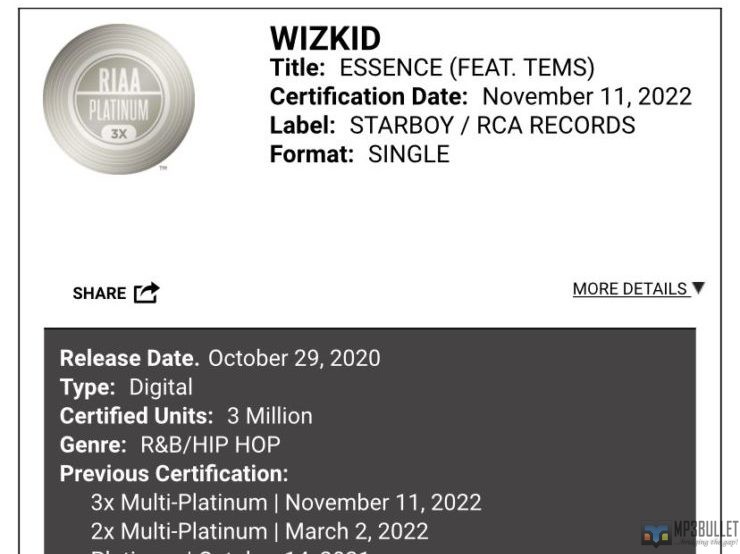Image resolution: width=740 pixels, height=554 pixels.
Task: Select the November 11, 2022 certification date
Action: pos(587,97)
